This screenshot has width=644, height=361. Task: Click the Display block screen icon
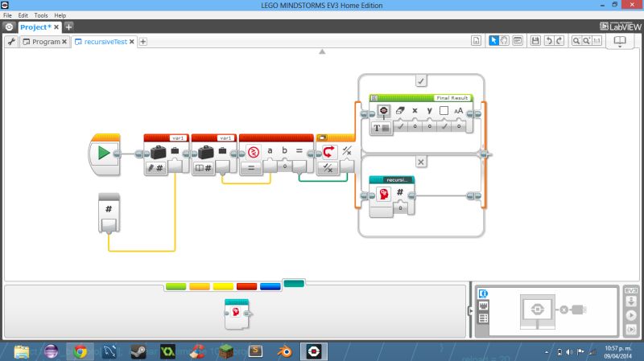384,111
